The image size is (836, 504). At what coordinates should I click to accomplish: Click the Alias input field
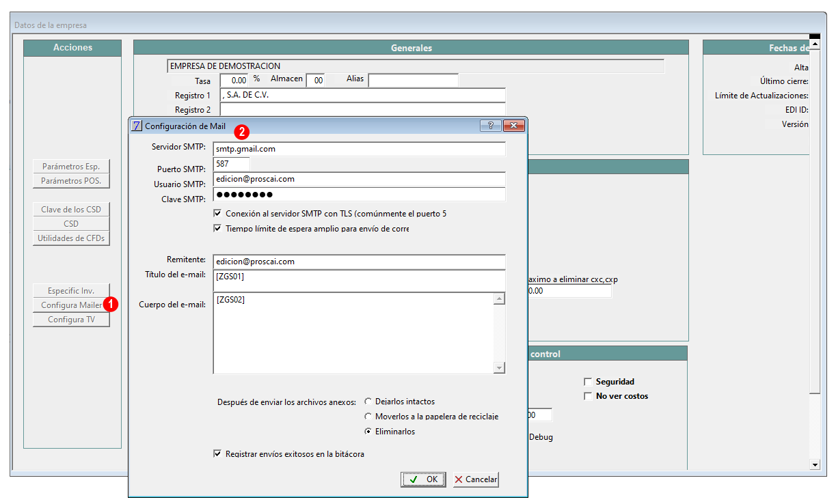[x=414, y=81]
